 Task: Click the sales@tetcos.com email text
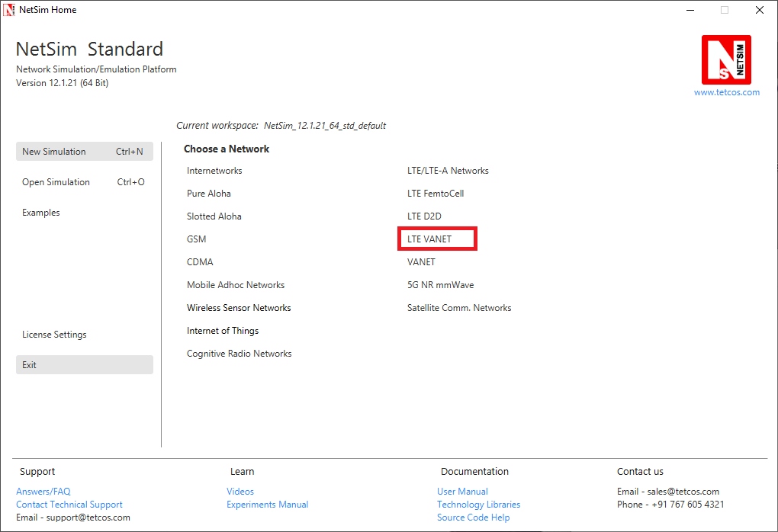point(683,492)
